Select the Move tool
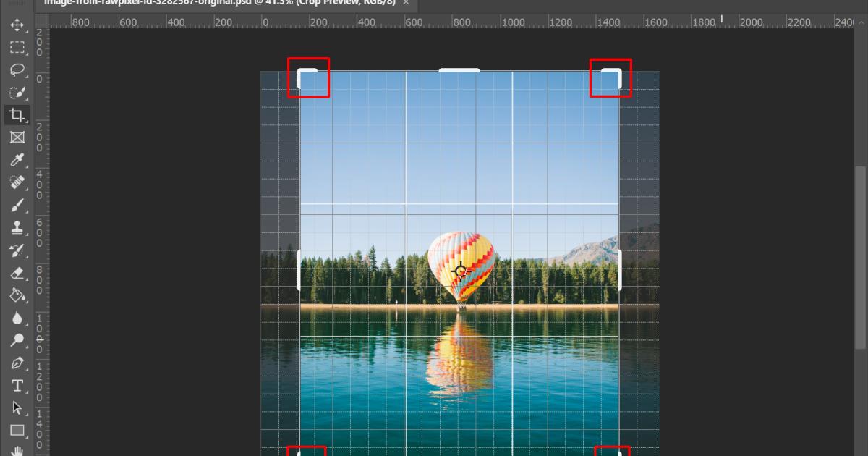The image size is (868, 456). tap(16, 26)
